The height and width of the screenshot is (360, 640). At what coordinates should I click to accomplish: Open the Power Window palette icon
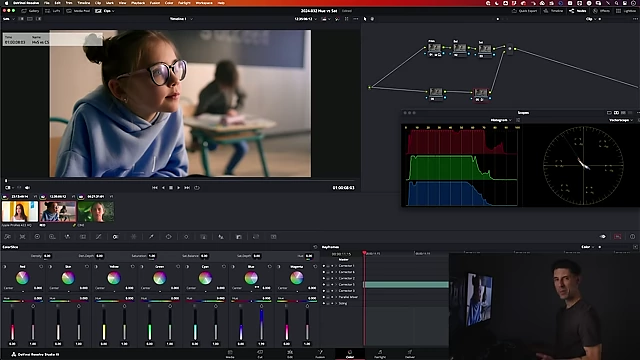tap(169, 237)
